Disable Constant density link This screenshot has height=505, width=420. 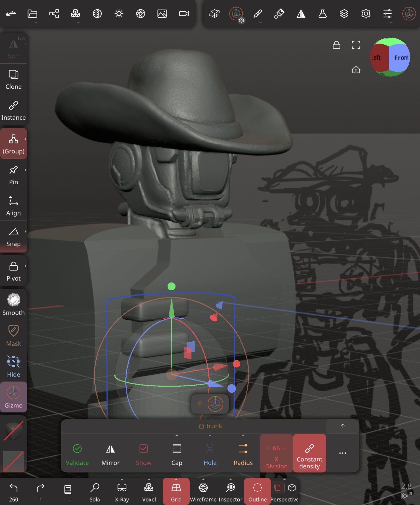click(x=309, y=453)
